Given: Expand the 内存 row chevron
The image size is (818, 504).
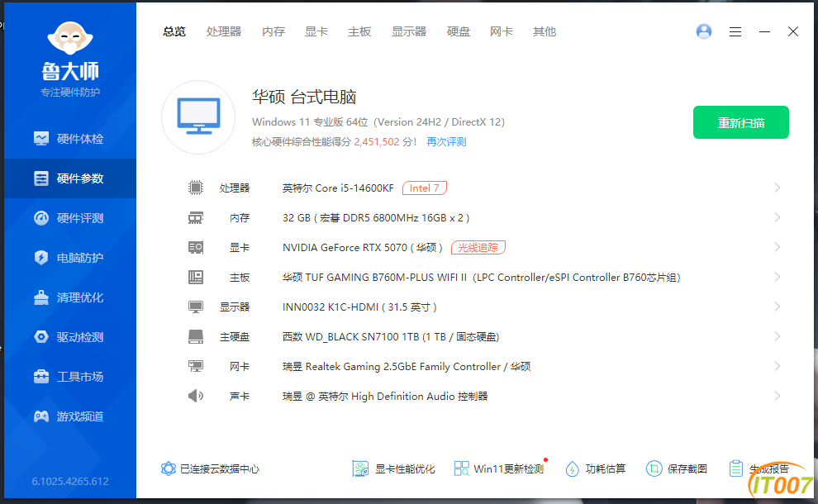Looking at the screenshot, I should click(x=777, y=217).
